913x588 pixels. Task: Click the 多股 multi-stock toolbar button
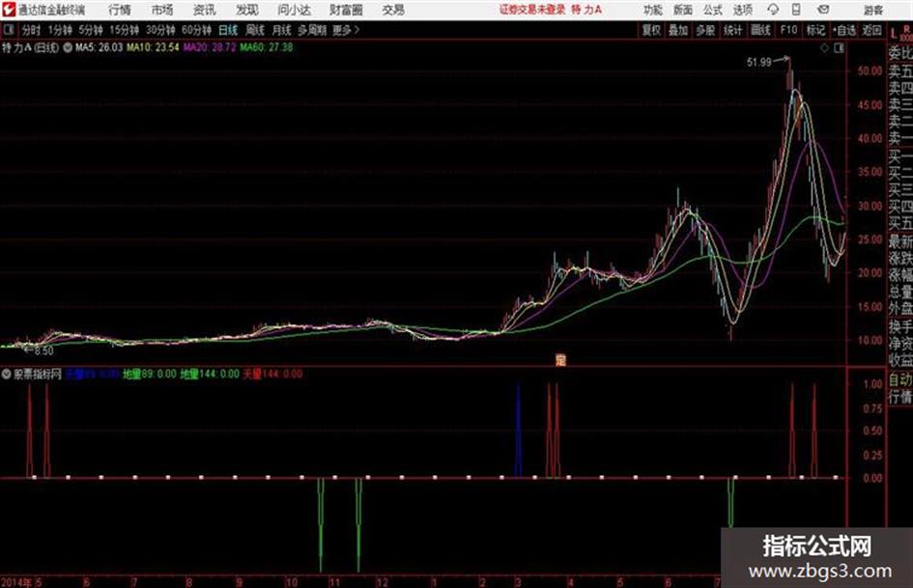[x=705, y=30]
